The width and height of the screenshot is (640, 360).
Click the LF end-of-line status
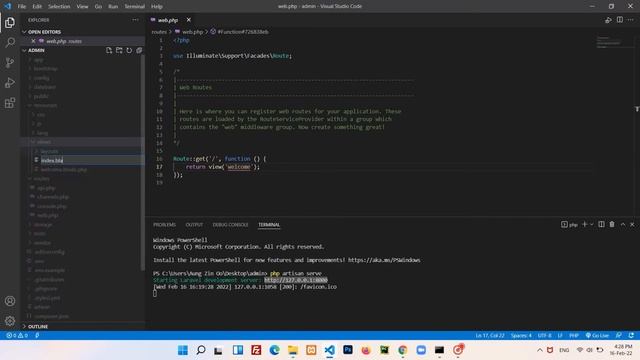tap(560, 335)
